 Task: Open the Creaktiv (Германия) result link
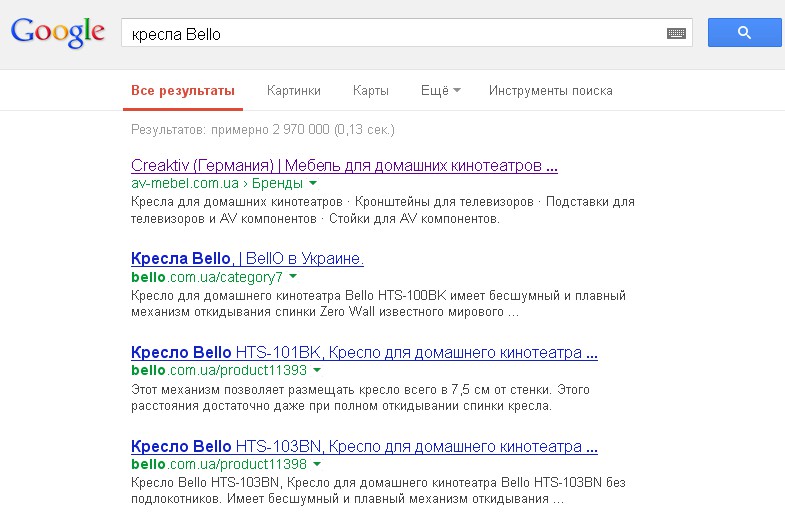344,165
